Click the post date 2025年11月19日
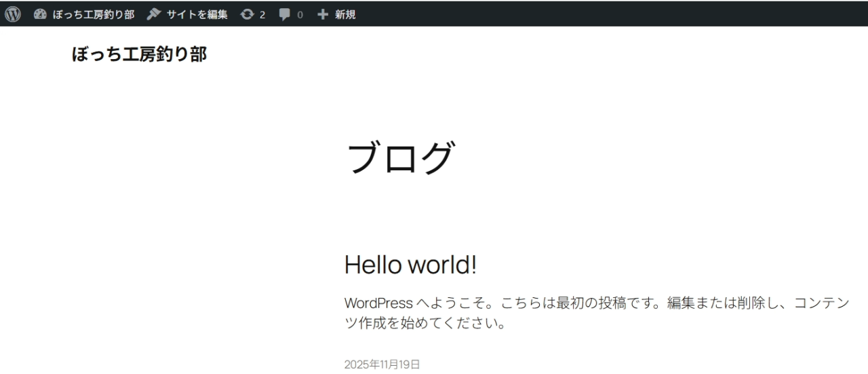 [382, 364]
